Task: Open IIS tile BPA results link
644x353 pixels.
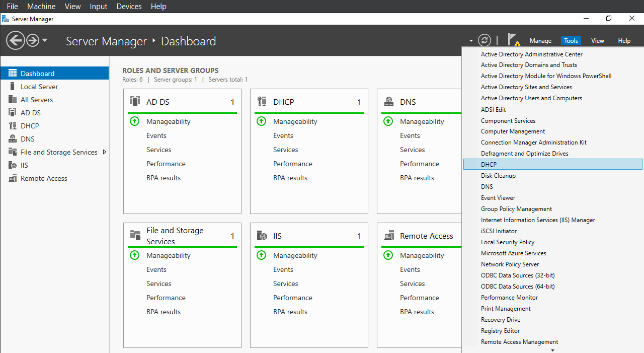Action: tap(290, 312)
